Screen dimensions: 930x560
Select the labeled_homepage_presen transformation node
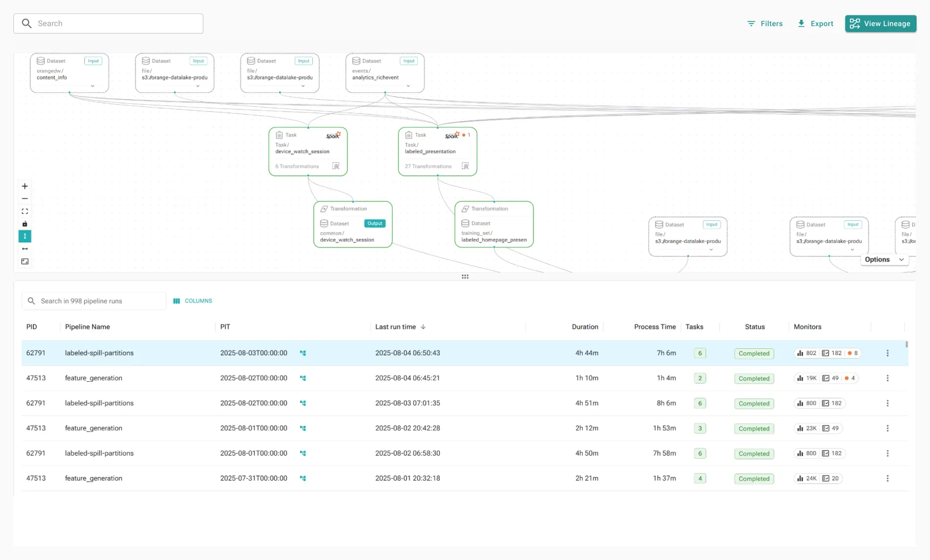(494, 225)
